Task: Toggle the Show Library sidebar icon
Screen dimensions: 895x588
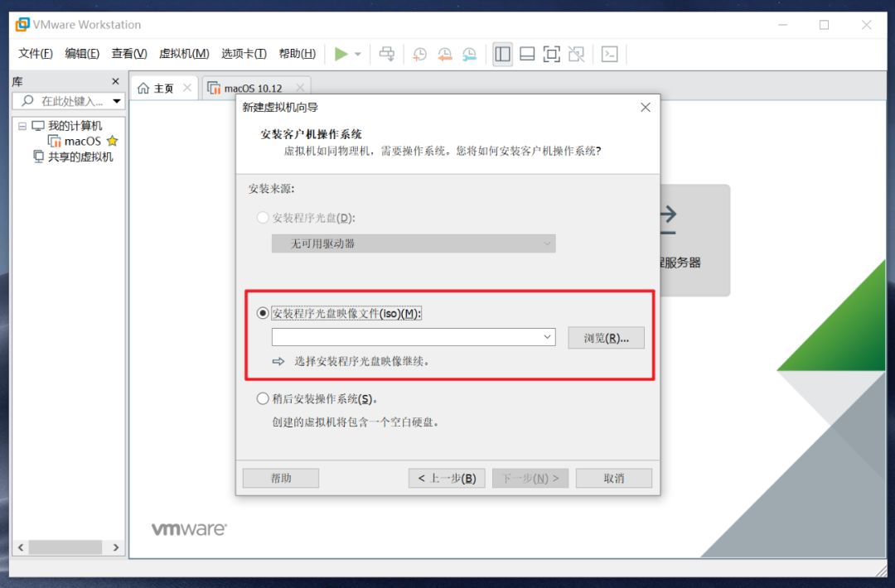Action: tap(502, 54)
